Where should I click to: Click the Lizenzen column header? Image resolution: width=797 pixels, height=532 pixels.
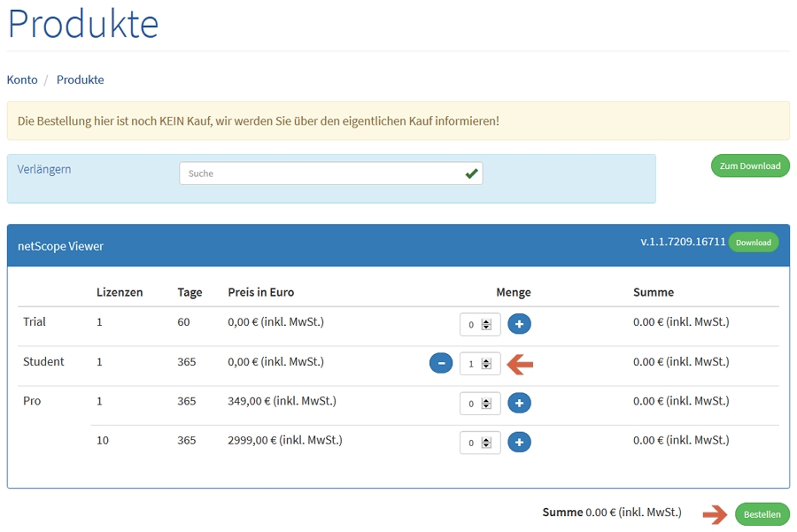(120, 292)
